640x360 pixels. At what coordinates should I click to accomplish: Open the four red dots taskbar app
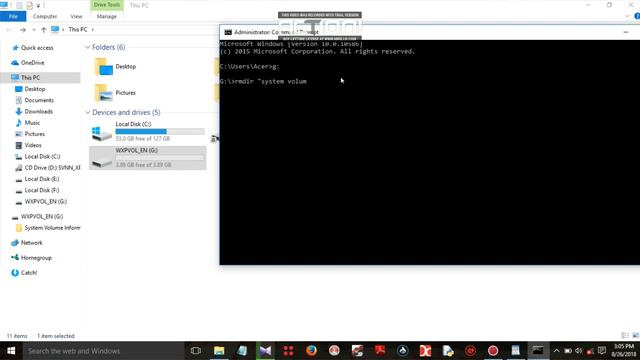[x=288, y=351]
